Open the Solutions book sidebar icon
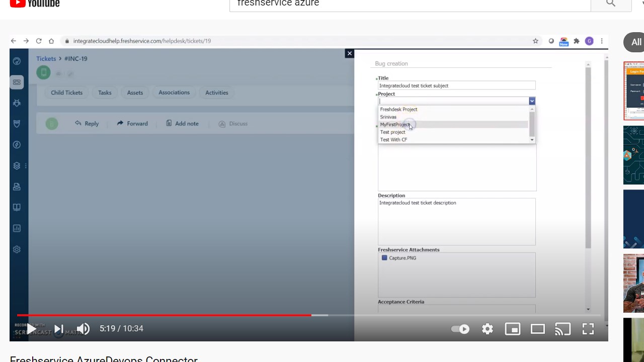644x362 pixels. (x=17, y=207)
